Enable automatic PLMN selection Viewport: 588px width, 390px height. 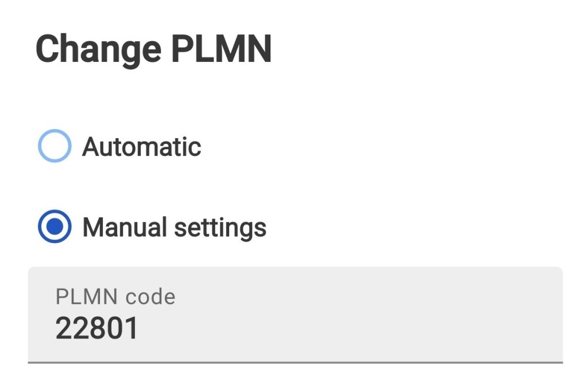pos(55,146)
